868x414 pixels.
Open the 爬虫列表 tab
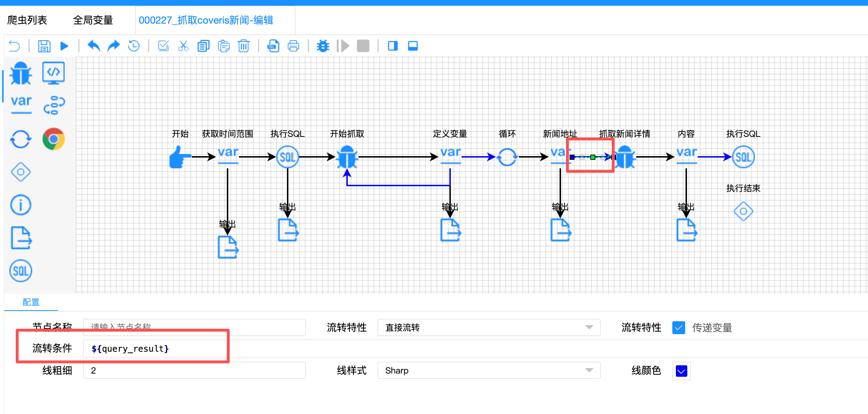coord(28,20)
